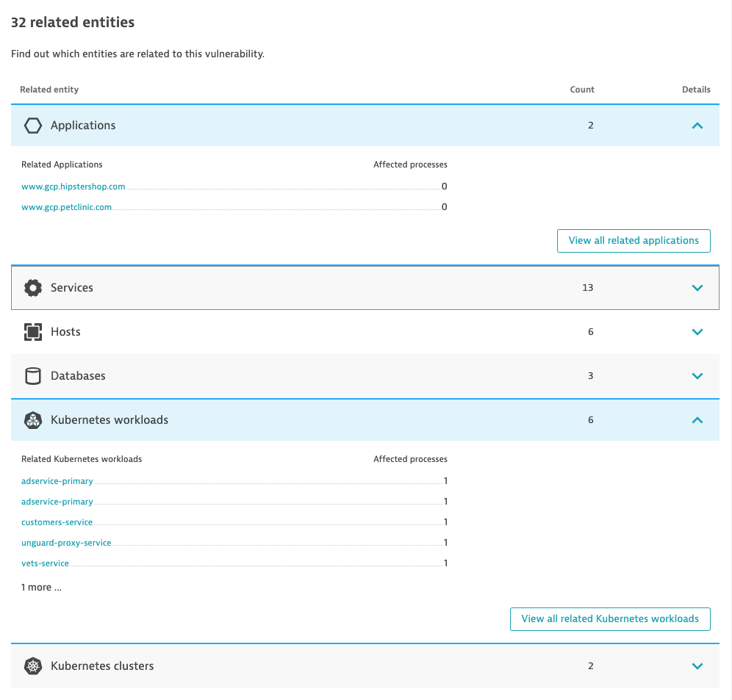Screen dimensions: 732x700
Task: Open the vets-service workload link
Action: [x=46, y=563]
